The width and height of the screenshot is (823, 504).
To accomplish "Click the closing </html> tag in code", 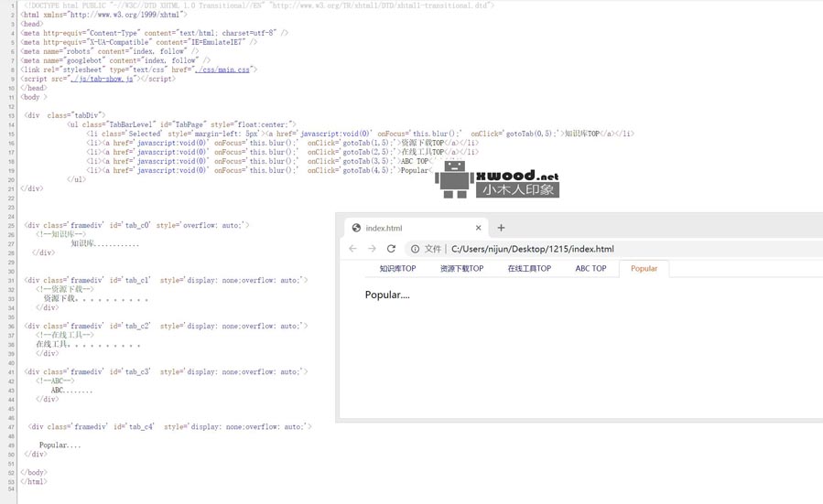I will tap(34, 481).
